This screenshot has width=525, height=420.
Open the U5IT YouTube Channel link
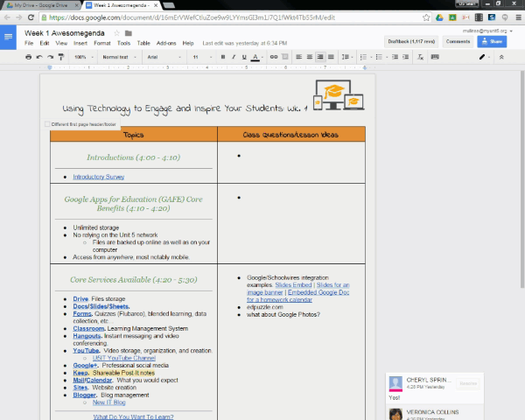coord(124,358)
